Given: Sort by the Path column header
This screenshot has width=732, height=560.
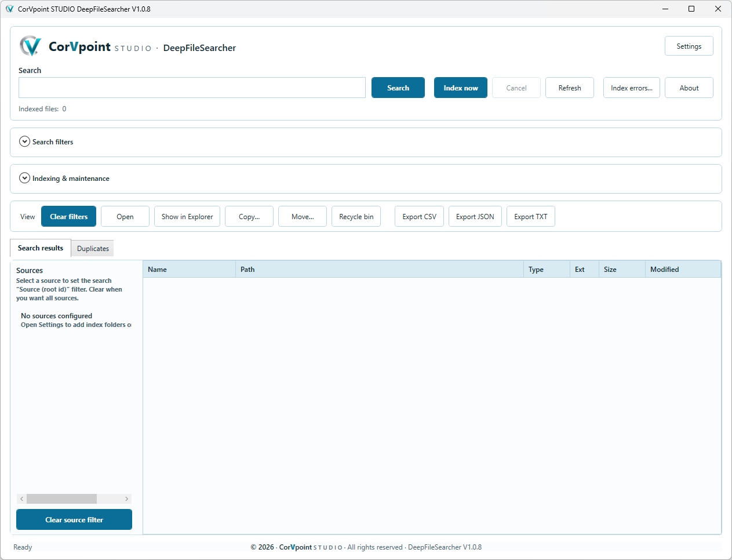Looking at the screenshot, I should [380, 269].
